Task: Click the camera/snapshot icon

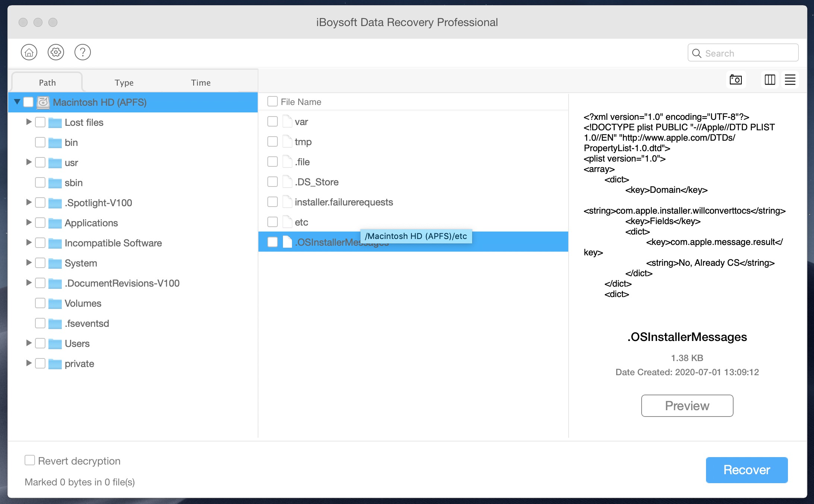Action: tap(736, 80)
